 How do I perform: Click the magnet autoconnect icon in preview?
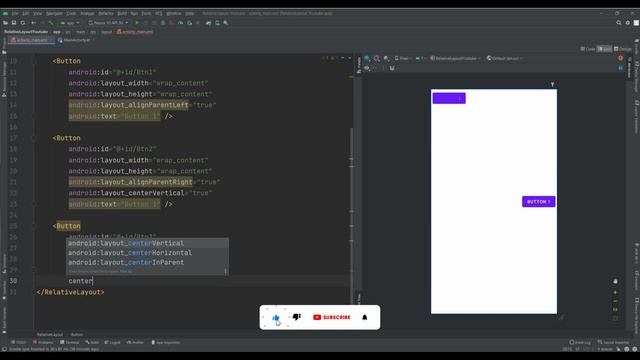pyautogui.click(x=392, y=68)
